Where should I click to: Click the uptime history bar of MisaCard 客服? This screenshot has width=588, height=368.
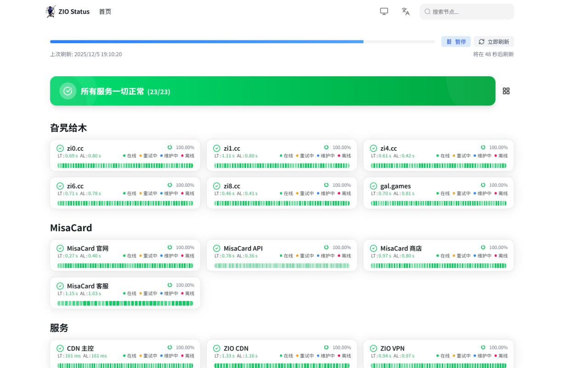[125, 303]
